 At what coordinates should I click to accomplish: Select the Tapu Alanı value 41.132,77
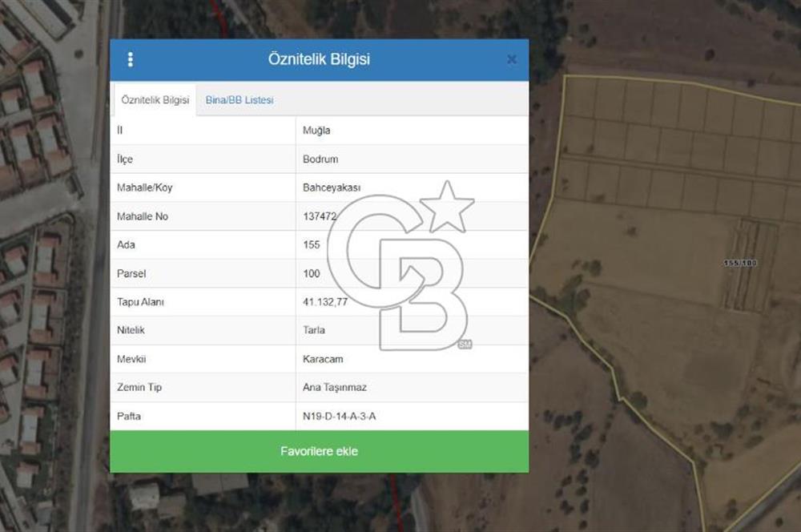(325, 302)
